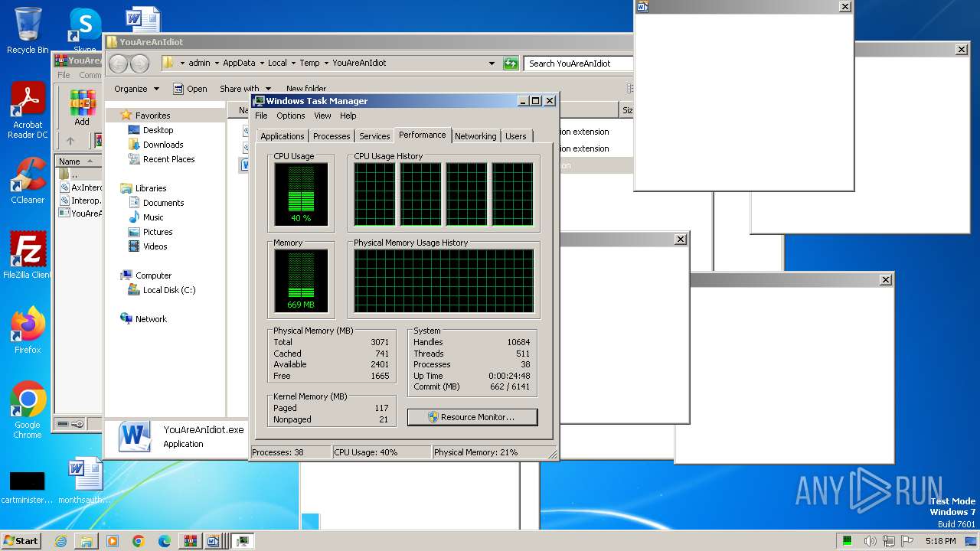Open the Action Center flag tray icon
The height and width of the screenshot is (551, 980).
pyautogui.click(x=908, y=541)
